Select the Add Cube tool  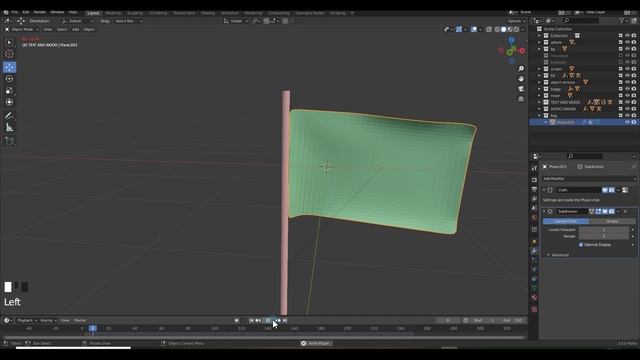[9, 141]
